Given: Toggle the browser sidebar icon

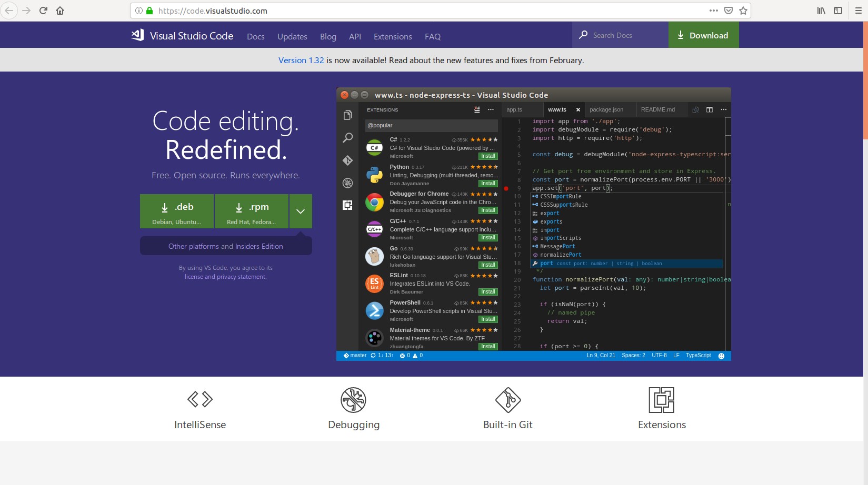Looking at the screenshot, I should [x=838, y=11].
